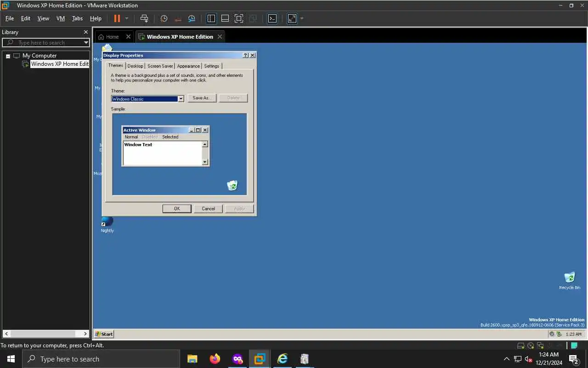The height and width of the screenshot is (368, 588).
Task: Open the VM menu
Action: (61, 18)
